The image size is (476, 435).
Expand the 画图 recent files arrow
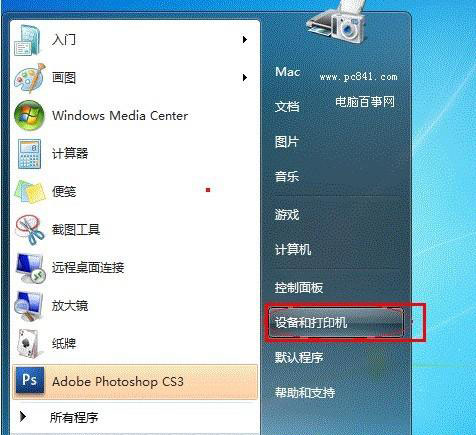coord(245,78)
